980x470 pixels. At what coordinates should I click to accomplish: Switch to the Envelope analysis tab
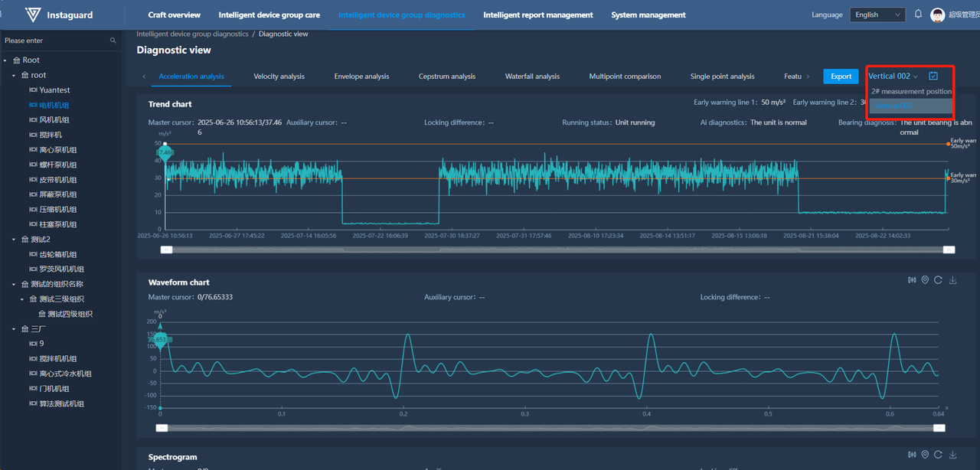click(x=361, y=77)
